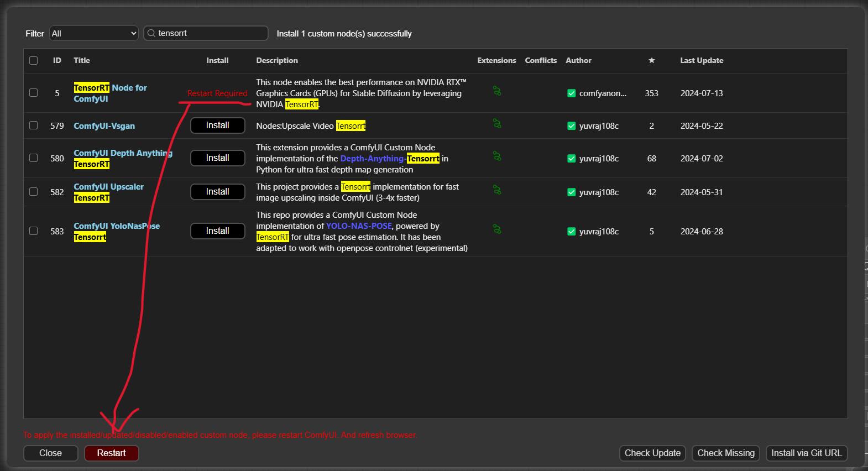The image size is (868, 471).
Task: Click author yuvraj108c in ComfyUI-Vsgan row
Action: [599, 126]
